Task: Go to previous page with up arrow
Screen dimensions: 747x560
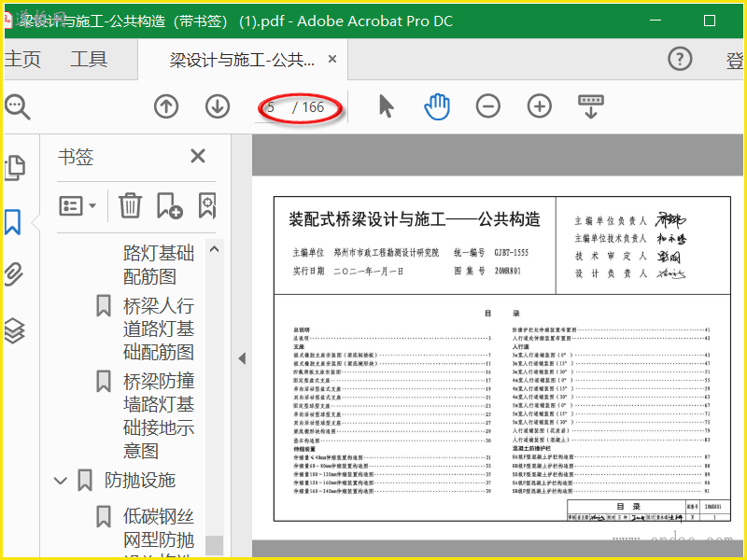Action: 166,106
